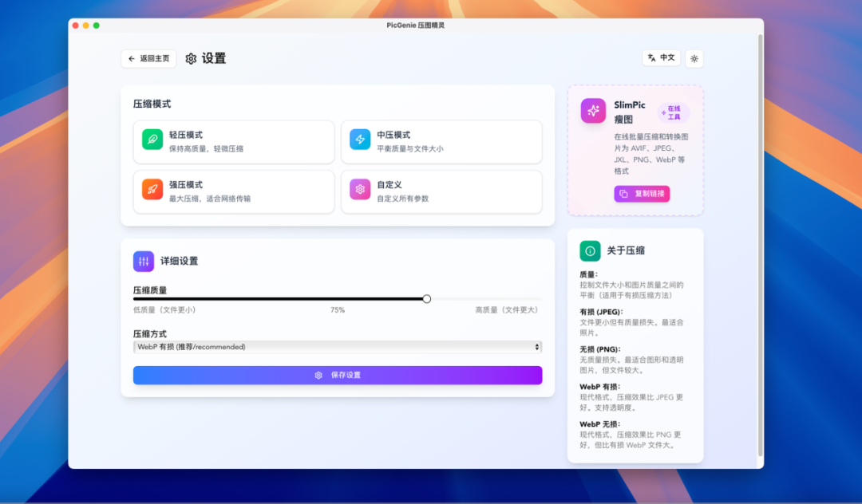Switch interface language via 中文 button
Image resolution: width=862 pixels, height=504 pixels.
tap(661, 57)
